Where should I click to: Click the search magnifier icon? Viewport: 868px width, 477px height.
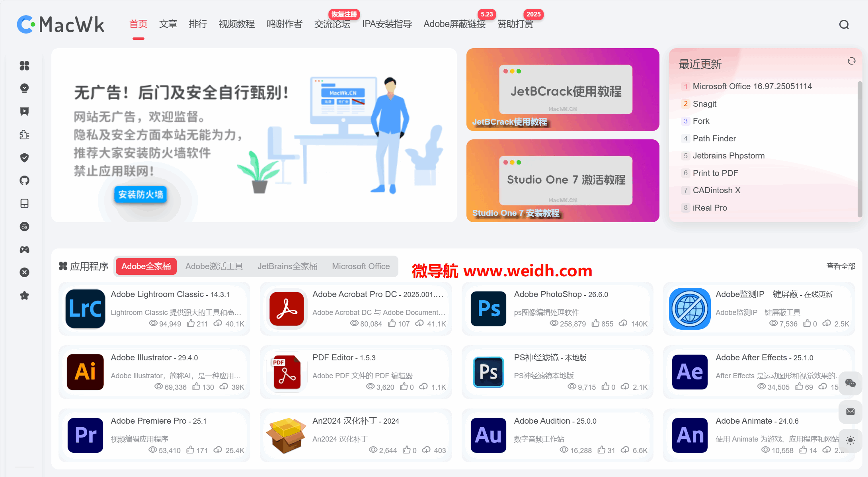(844, 25)
